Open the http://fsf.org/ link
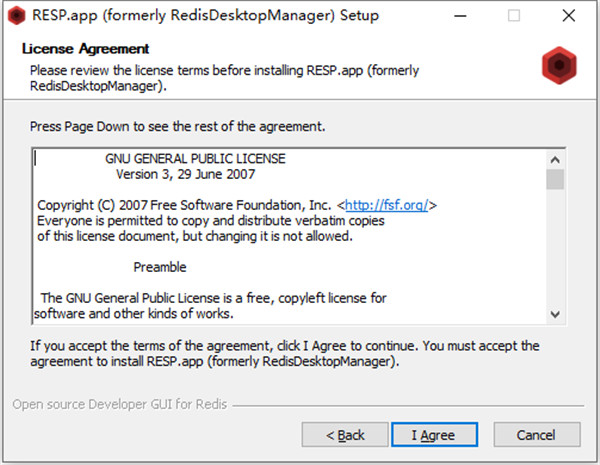Image resolution: width=600 pixels, height=465 pixels. (387, 205)
